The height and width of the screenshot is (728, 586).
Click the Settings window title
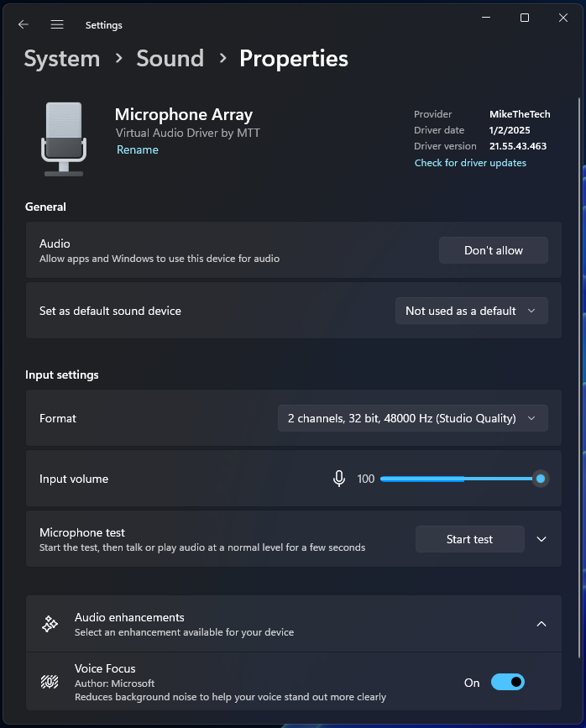[x=104, y=25]
